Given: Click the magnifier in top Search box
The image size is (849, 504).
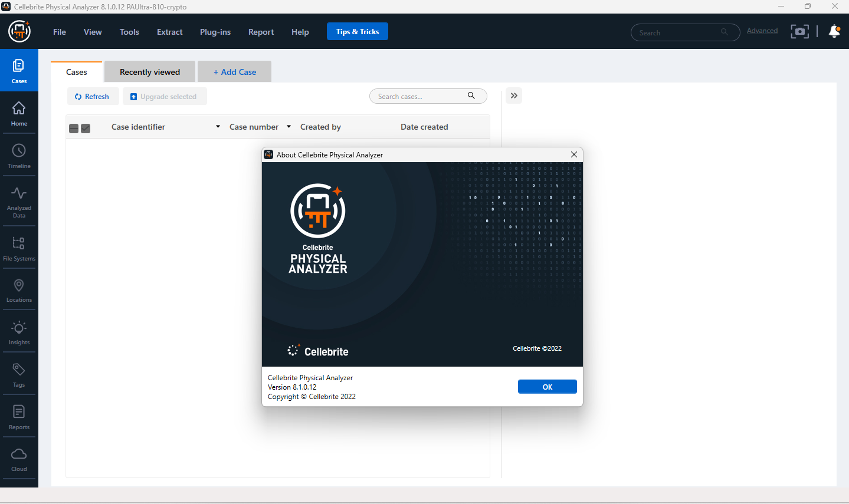Looking at the screenshot, I should coord(724,32).
